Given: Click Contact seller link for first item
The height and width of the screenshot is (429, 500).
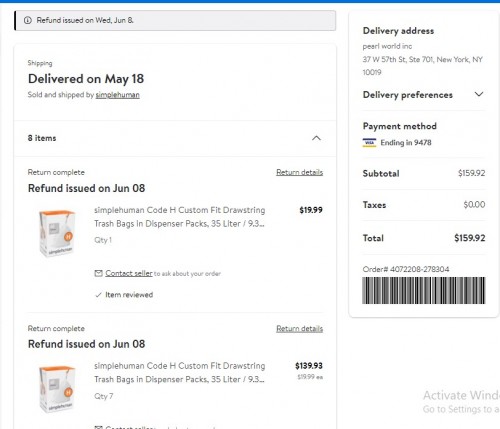Looking at the screenshot, I should point(129,273).
